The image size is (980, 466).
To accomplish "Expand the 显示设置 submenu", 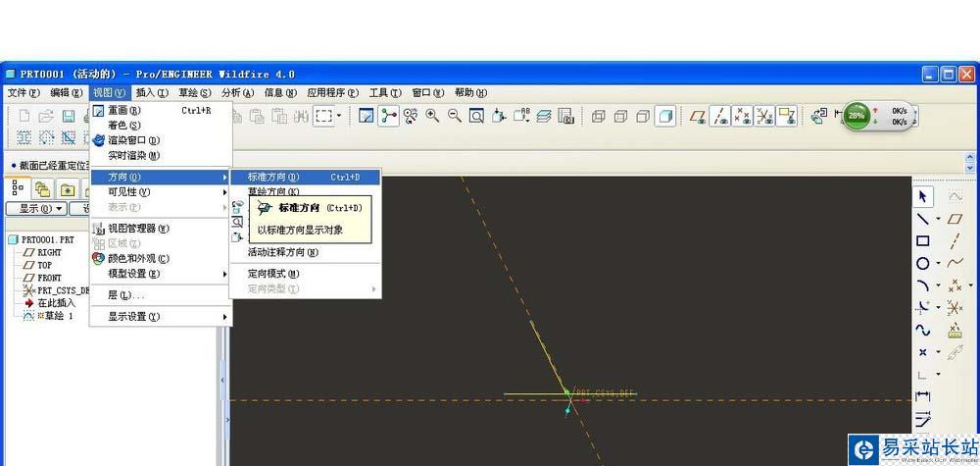I will pos(162,317).
